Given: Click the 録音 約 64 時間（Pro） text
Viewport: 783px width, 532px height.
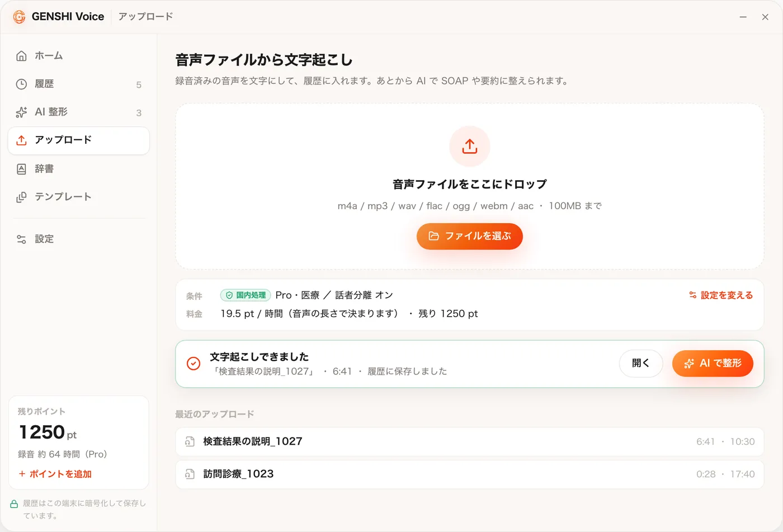Looking at the screenshot, I should 62,454.
